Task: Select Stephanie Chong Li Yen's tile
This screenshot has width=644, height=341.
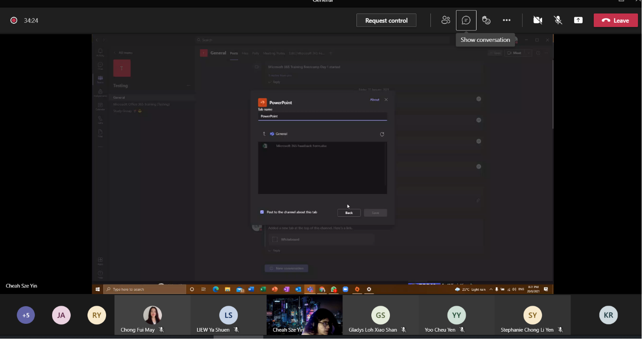Action: pos(532,315)
